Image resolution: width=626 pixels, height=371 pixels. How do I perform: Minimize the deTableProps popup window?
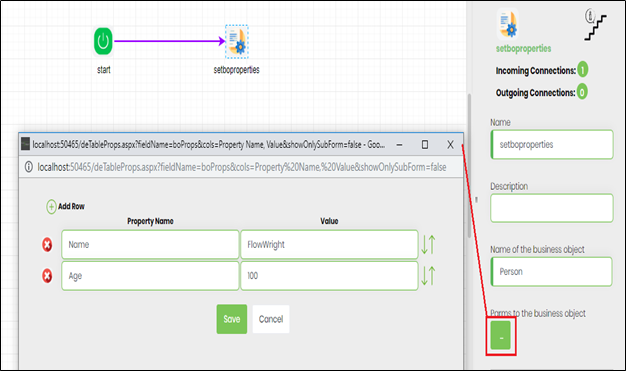tap(399, 145)
